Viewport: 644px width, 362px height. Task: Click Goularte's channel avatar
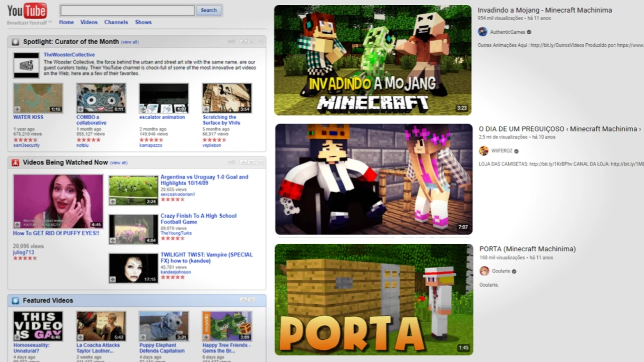point(484,271)
